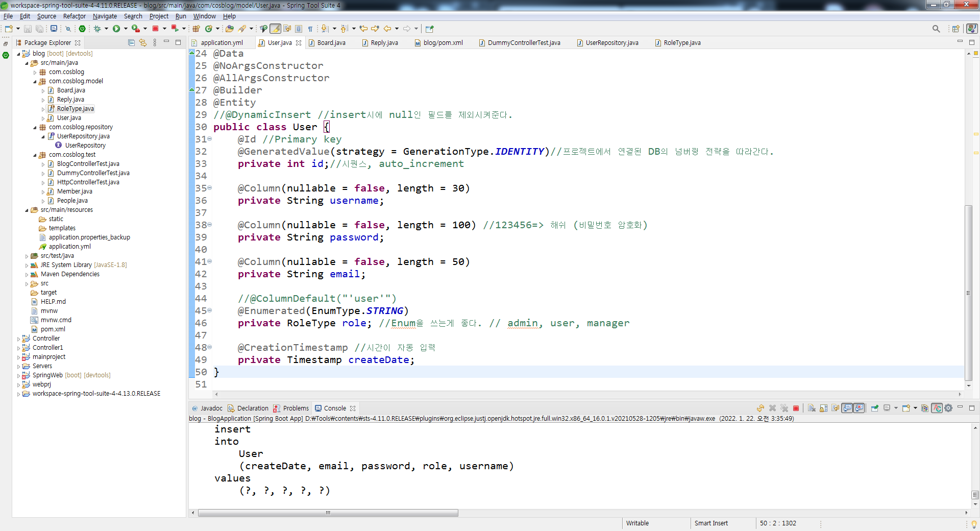Screen dimensions: 980x531
Task: Open the Problems view tab
Action: point(296,408)
